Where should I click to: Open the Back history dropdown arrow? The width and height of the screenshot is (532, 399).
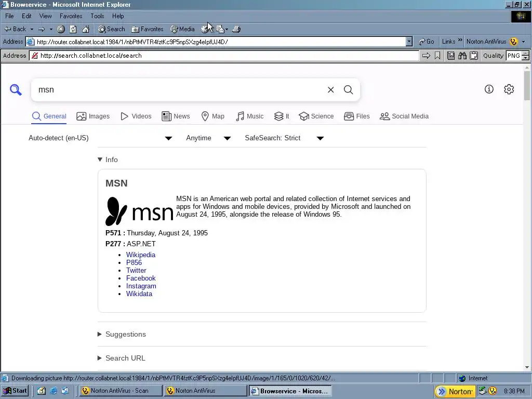32,29
